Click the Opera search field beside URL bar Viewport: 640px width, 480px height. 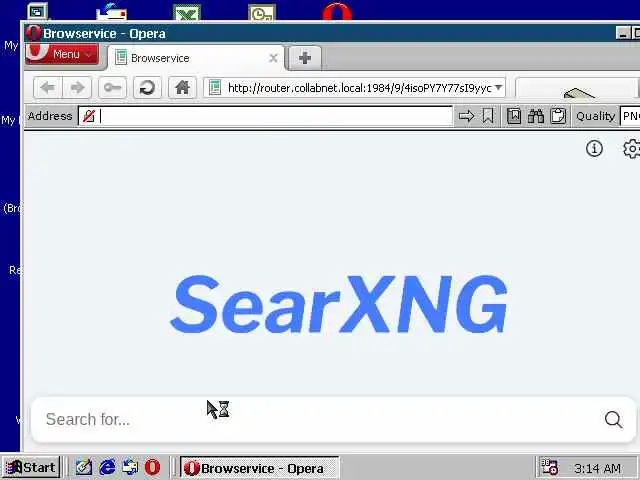(x=576, y=88)
